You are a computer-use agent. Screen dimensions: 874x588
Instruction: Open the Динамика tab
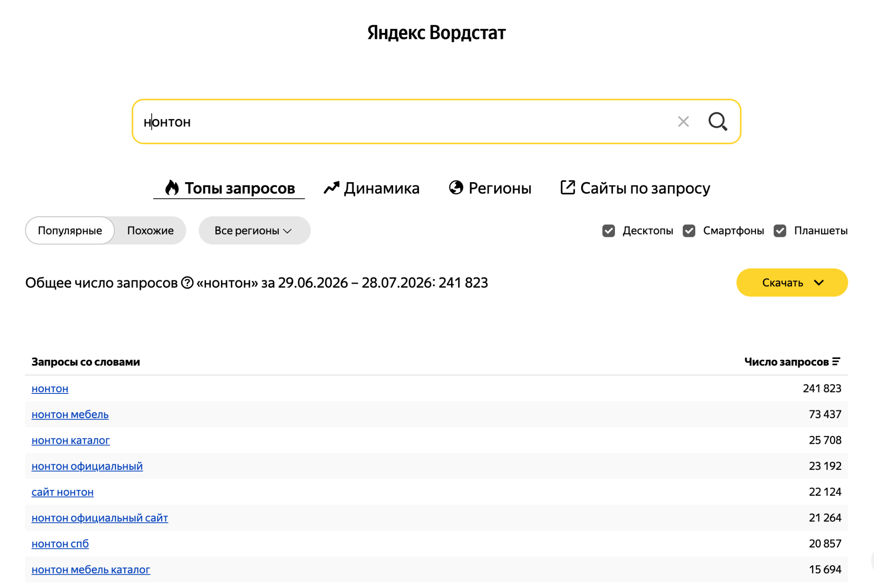coord(372,188)
